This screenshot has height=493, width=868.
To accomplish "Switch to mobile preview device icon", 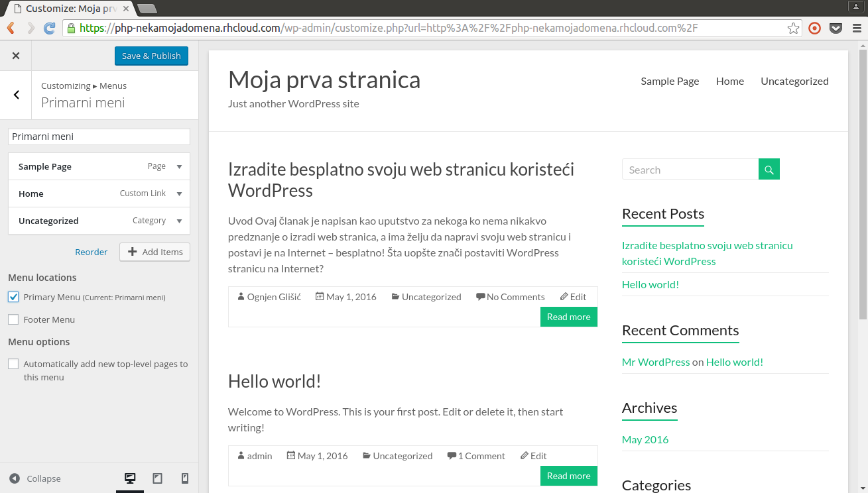I will point(185,478).
